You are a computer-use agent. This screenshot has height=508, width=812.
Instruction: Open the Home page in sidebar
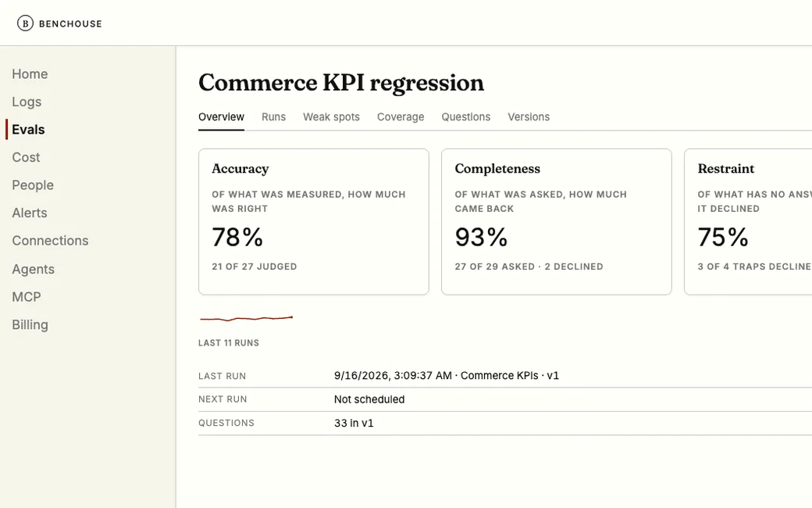click(x=30, y=74)
